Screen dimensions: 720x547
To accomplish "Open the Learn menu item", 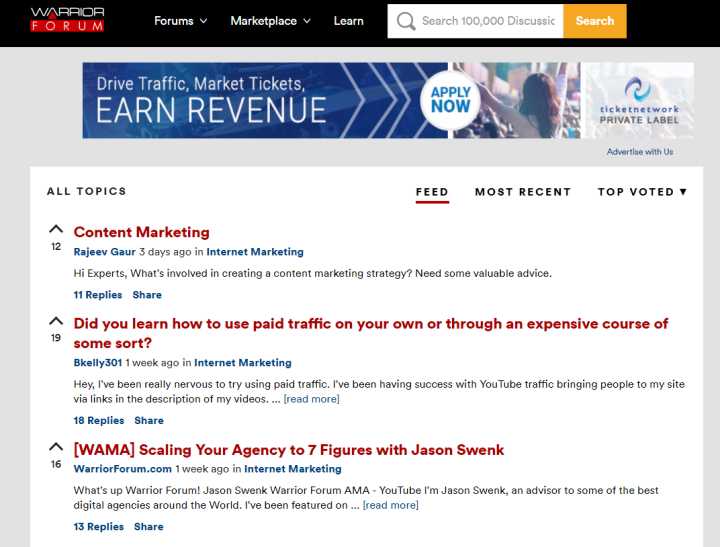I will point(348,21).
